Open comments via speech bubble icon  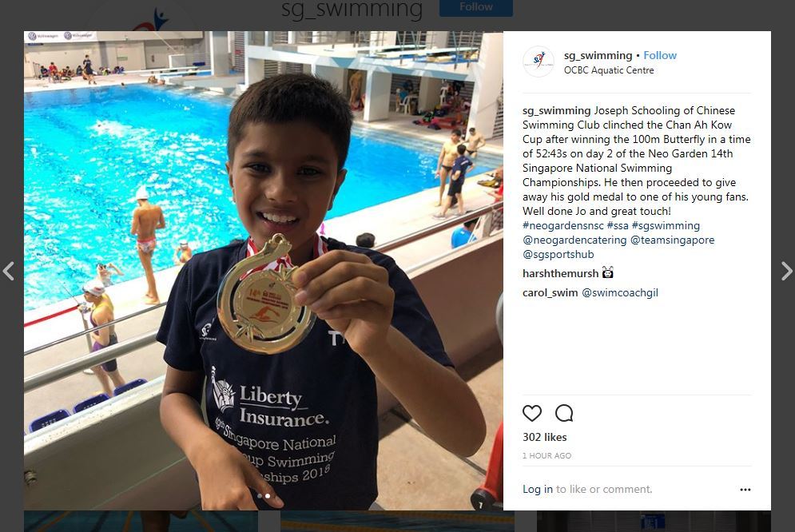click(564, 414)
